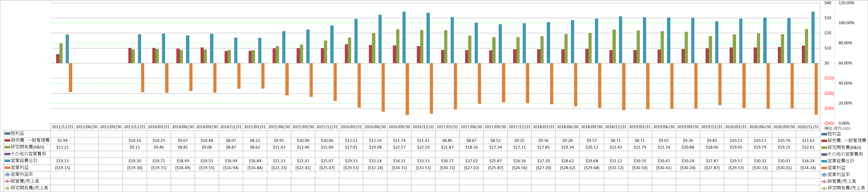Click the 2012/12/31 column header
Viewport: 868px width, 192px height.
(63, 127)
